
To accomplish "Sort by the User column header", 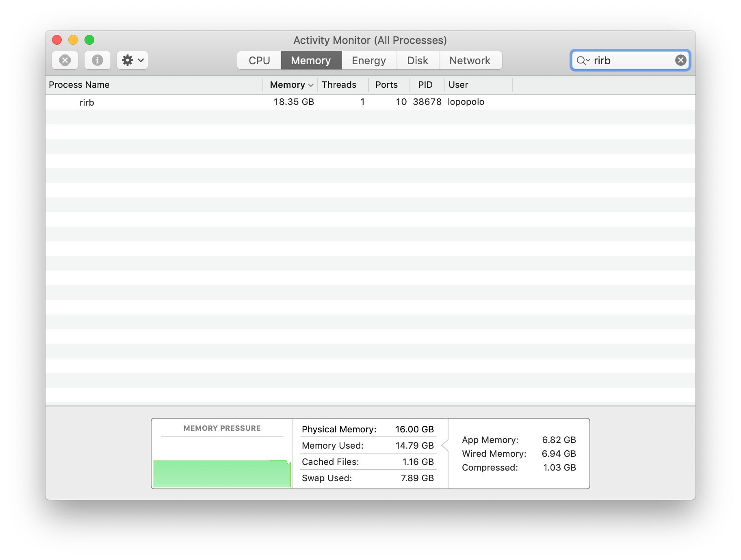I will click(x=458, y=85).
